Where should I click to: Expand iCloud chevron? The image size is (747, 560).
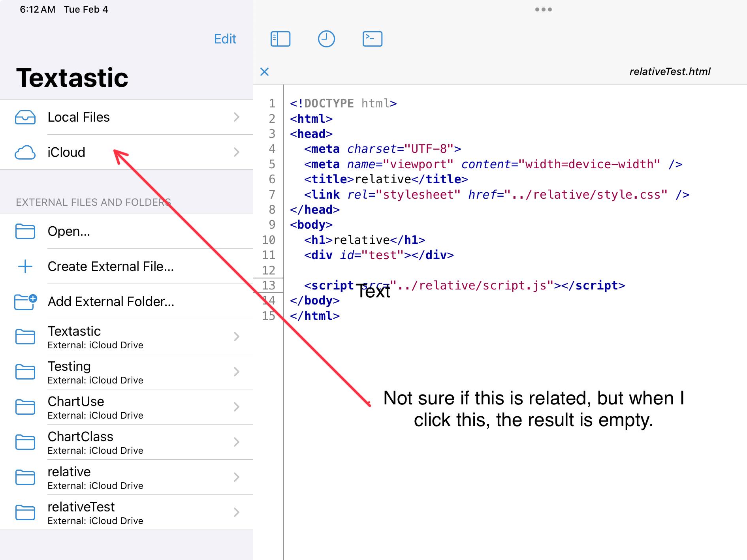237,152
